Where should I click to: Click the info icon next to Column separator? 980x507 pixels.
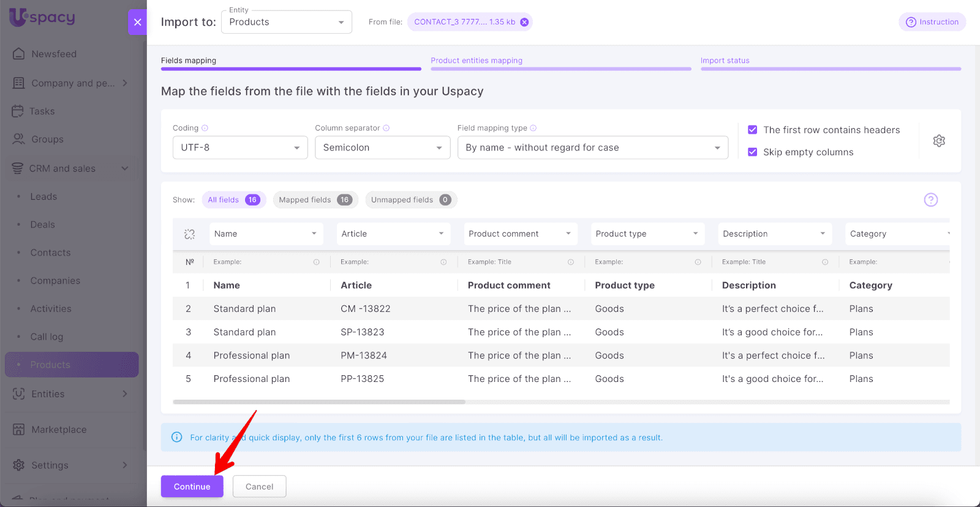click(386, 128)
